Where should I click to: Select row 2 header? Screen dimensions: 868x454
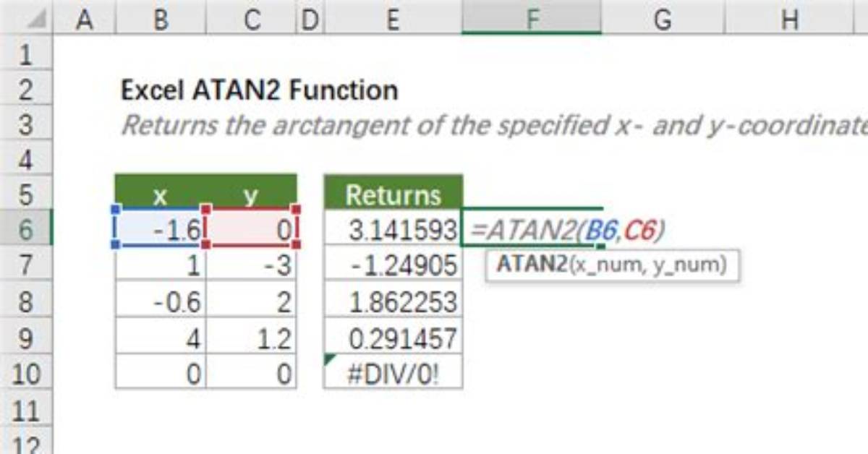(27, 88)
